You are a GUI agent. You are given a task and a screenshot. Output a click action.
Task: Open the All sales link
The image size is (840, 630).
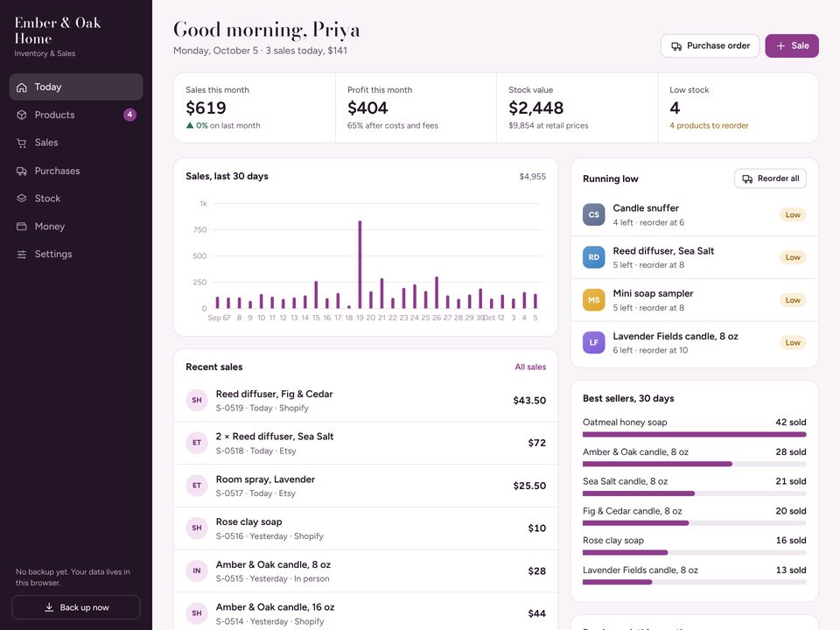click(x=530, y=367)
